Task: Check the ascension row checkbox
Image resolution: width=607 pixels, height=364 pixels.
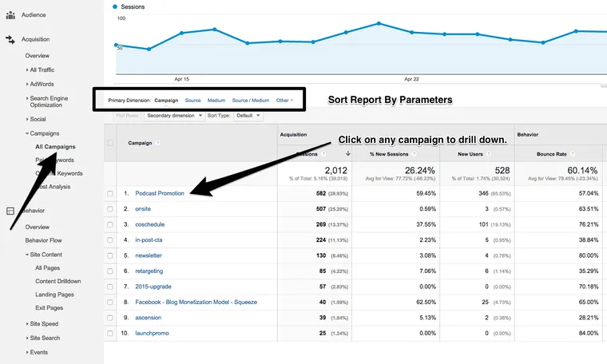Action: coord(110,318)
